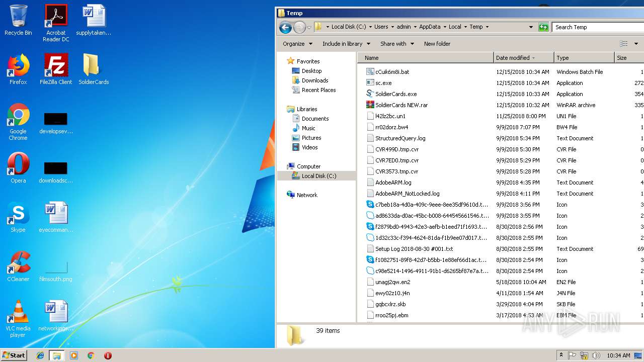Open the Start menu
The width and height of the screenshot is (644, 362).
pyautogui.click(x=14, y=355)
